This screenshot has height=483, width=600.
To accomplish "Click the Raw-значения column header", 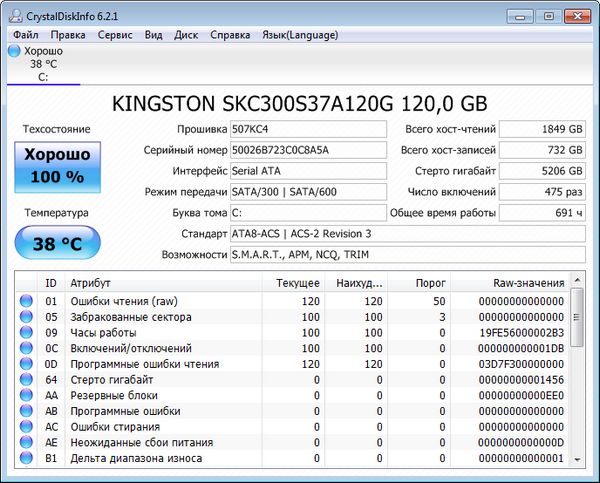I will (x=522, y=282).
